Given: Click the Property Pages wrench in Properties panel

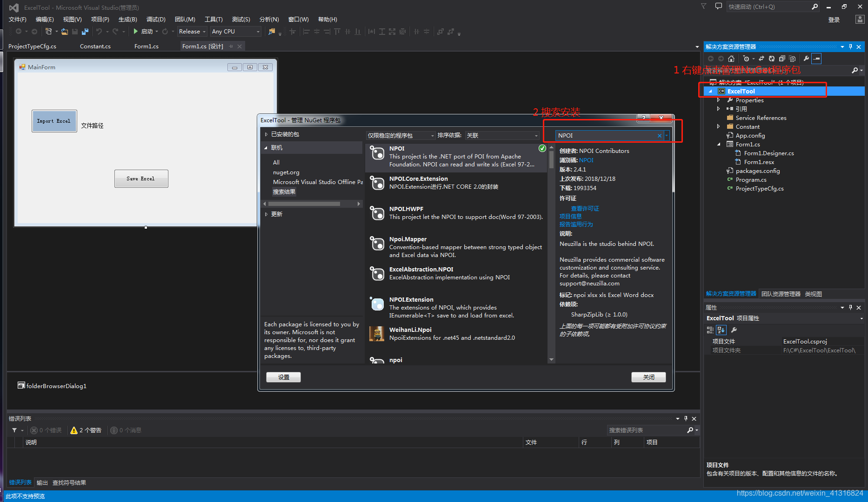Looking at the screenshot, I should [x=734, y=330].
